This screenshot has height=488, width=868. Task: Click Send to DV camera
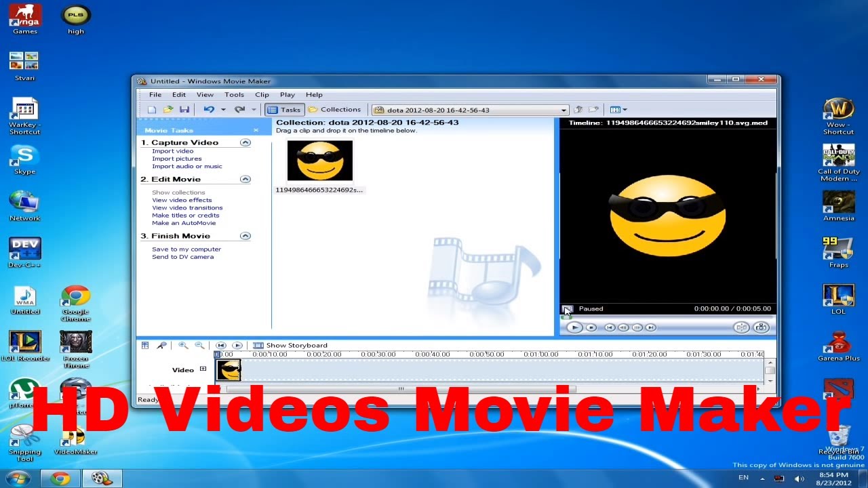tap(182, 257)
